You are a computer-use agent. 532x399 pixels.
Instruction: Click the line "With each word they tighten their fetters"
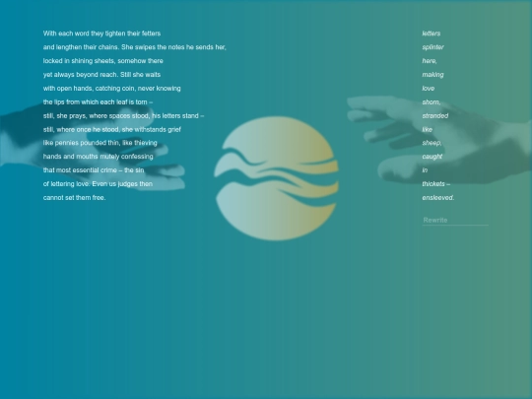coord(101,33)
